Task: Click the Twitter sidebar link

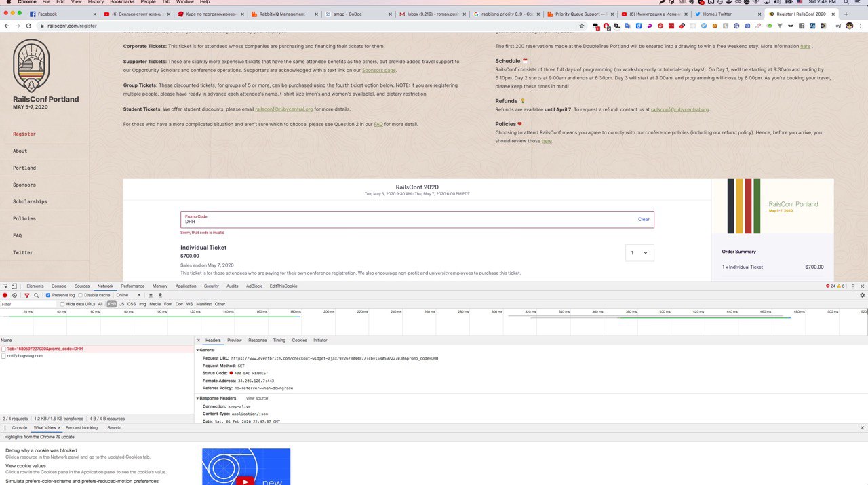Action: [23, 252]
